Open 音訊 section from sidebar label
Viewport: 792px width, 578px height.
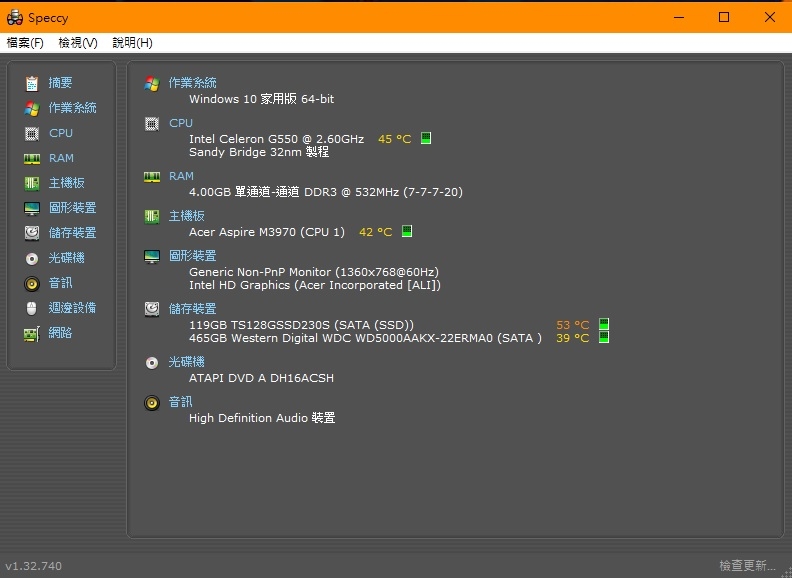(x=60, y=282)
